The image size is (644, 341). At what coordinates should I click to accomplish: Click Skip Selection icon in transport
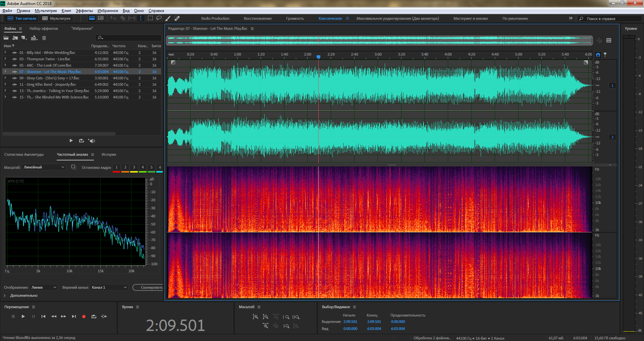pyautogui.click(x=104, y=316)
